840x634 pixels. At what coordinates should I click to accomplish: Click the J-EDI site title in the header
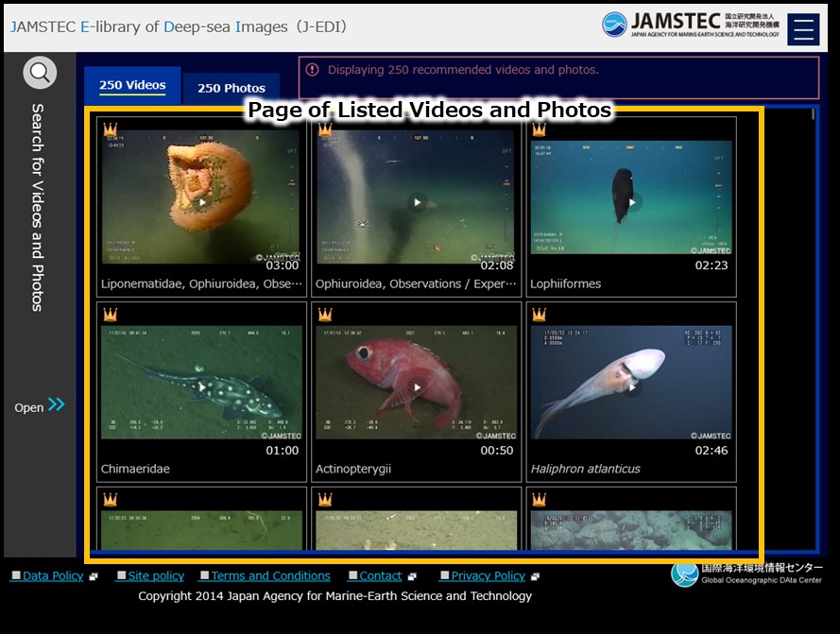coord(179,26)
